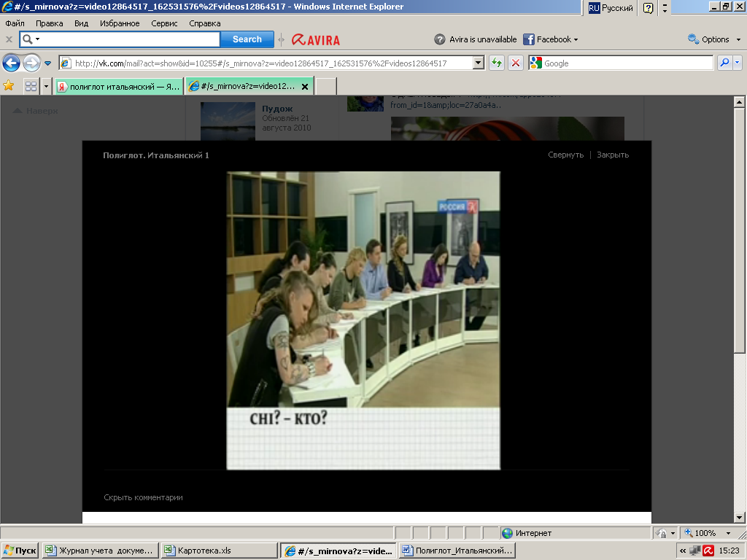Click the video frame to play/pause
Viewport: 747px width, 560px height.
pos(363,320)
